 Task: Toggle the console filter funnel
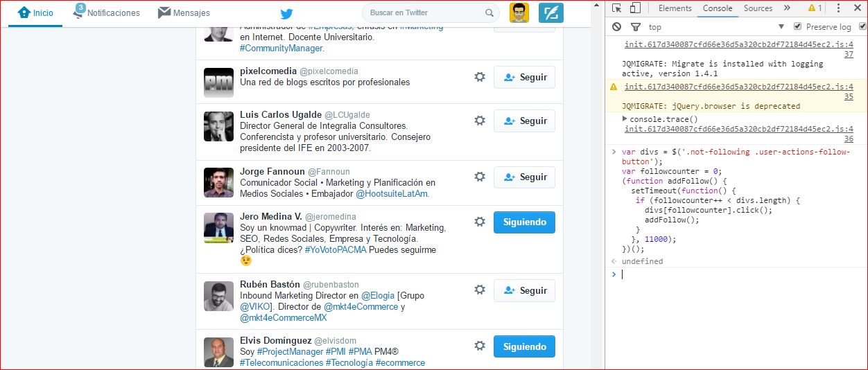coord(635,27)
